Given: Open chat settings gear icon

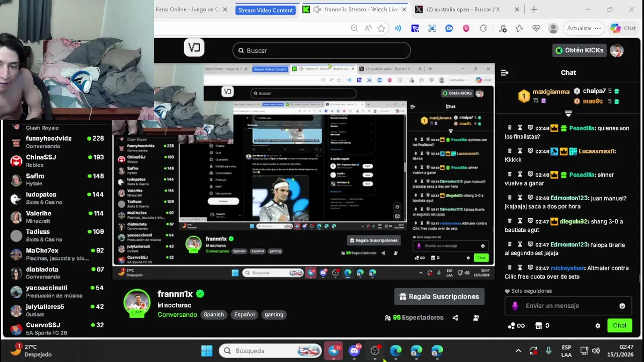Looking at the screenshot, I should (598, 326).
